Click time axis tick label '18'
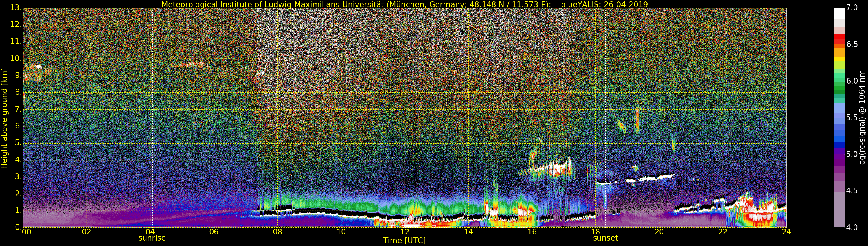 (x=596, y=232)
